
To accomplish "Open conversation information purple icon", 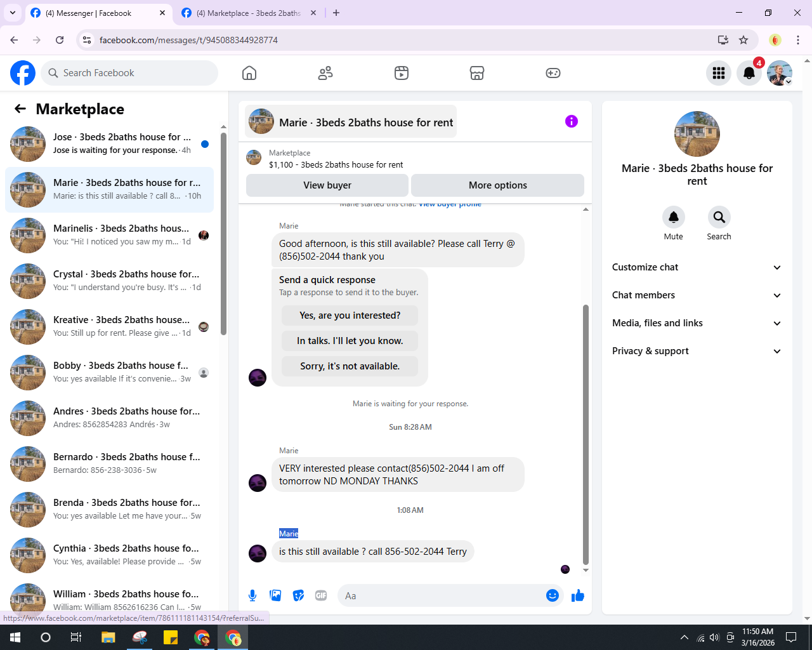I will pos(572,121).
